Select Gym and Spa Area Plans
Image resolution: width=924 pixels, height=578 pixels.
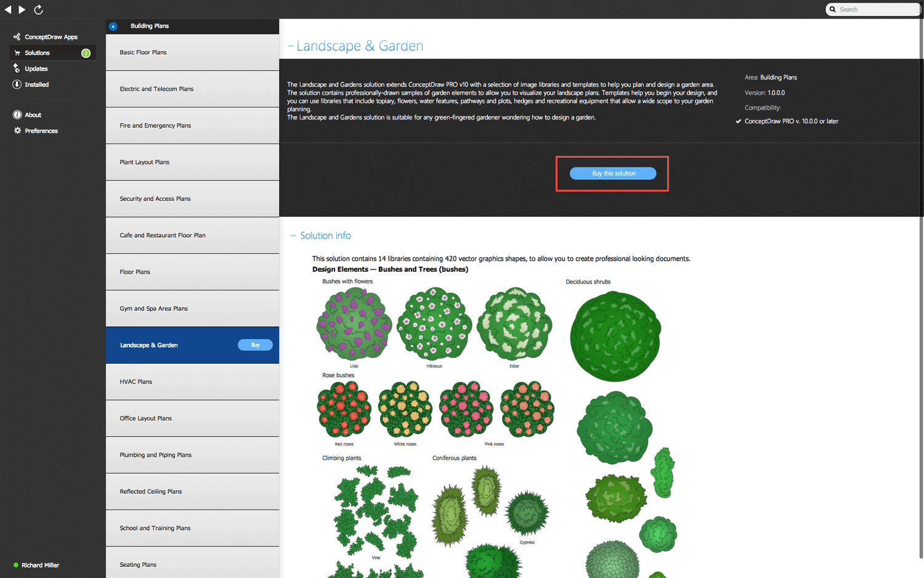192,309
